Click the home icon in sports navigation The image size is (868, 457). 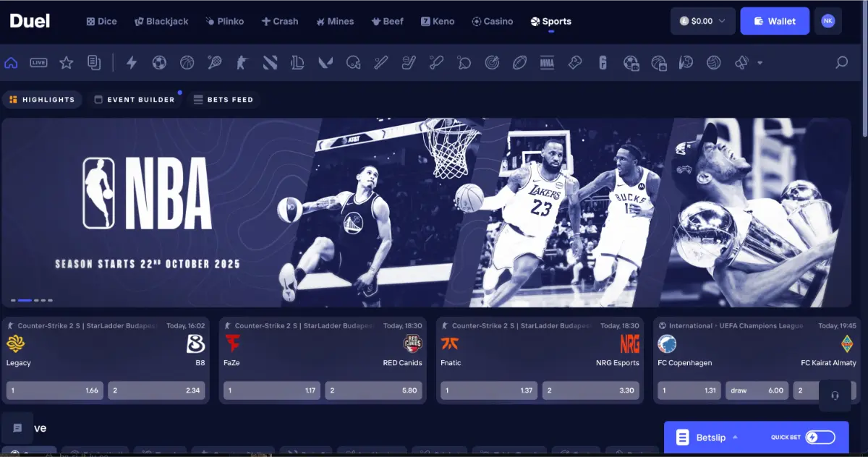tap(10, 63)
